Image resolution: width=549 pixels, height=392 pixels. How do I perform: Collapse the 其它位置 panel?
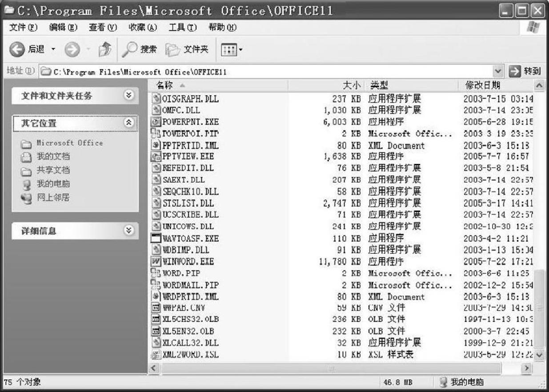click(129, 123)
